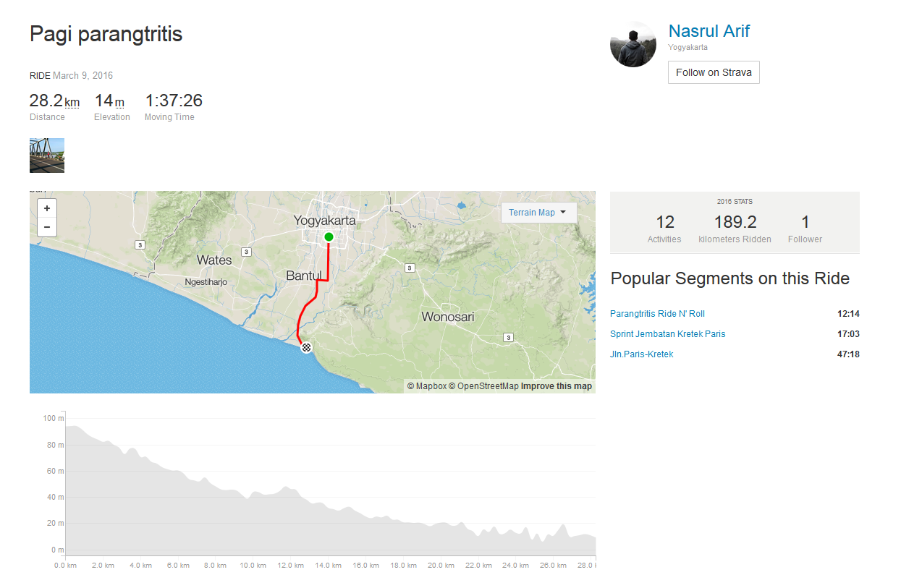
Task: Open the ride photo thumbnail
Action: 47,155
